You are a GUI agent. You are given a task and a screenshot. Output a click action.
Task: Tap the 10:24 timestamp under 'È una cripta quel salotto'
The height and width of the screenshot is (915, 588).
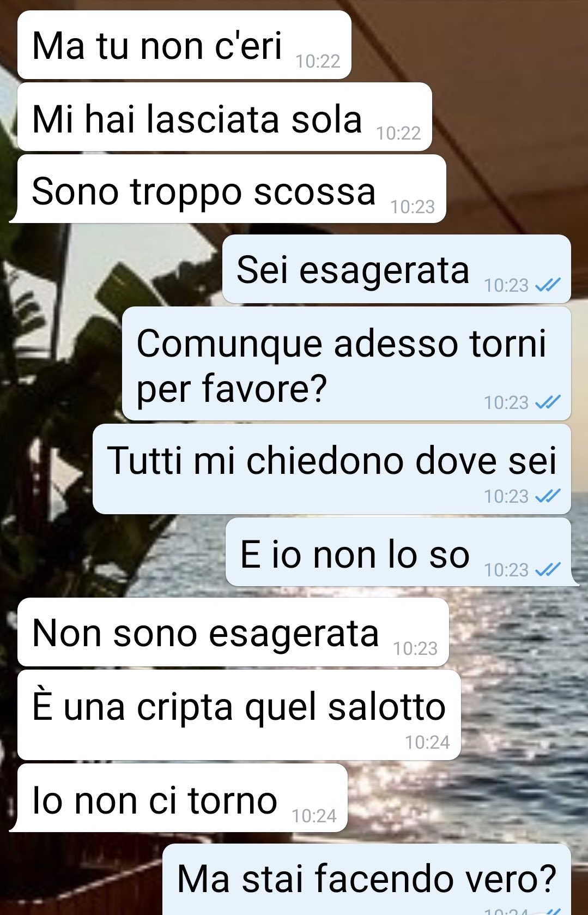coord(427,742)
